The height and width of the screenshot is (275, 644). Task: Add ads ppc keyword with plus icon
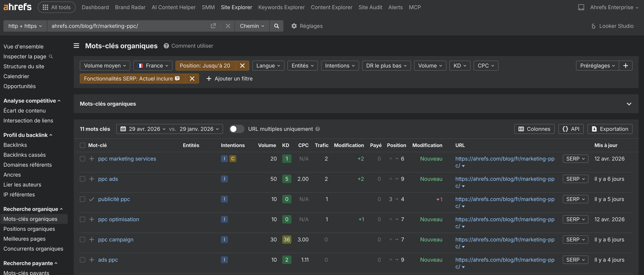point(92,260)
